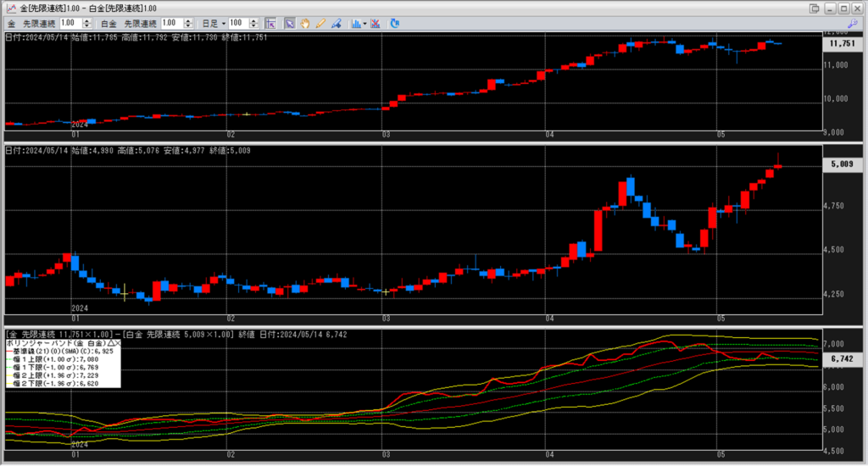Viewport: 868px width, 466px height.
Task: Close the Bollinger Band legend box
Action: click(x=117, y=341)
